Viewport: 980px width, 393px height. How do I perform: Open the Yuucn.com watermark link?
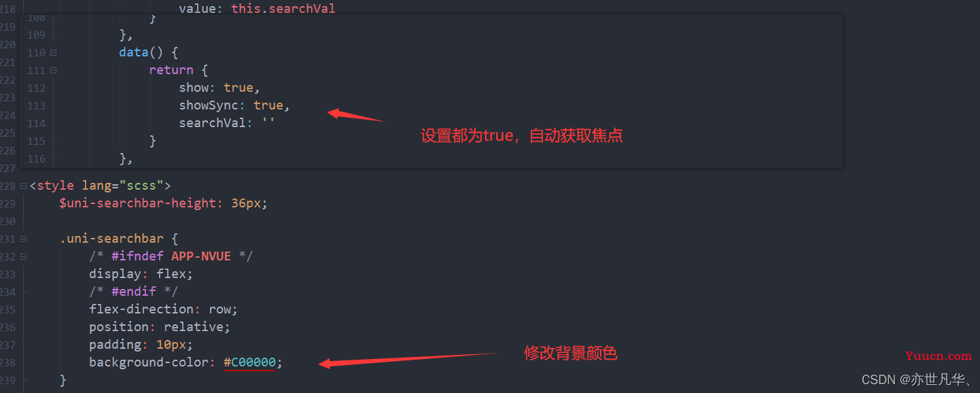coord(939,356)
